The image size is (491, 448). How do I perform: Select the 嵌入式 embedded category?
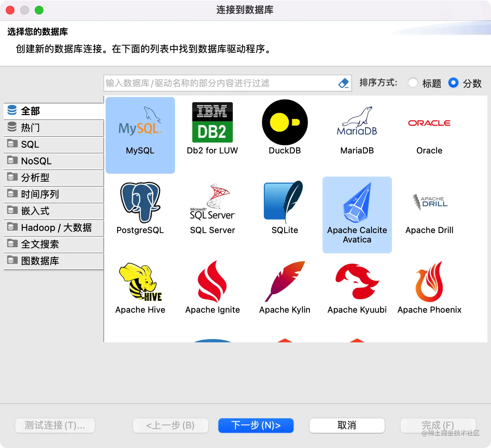point(54,211)
